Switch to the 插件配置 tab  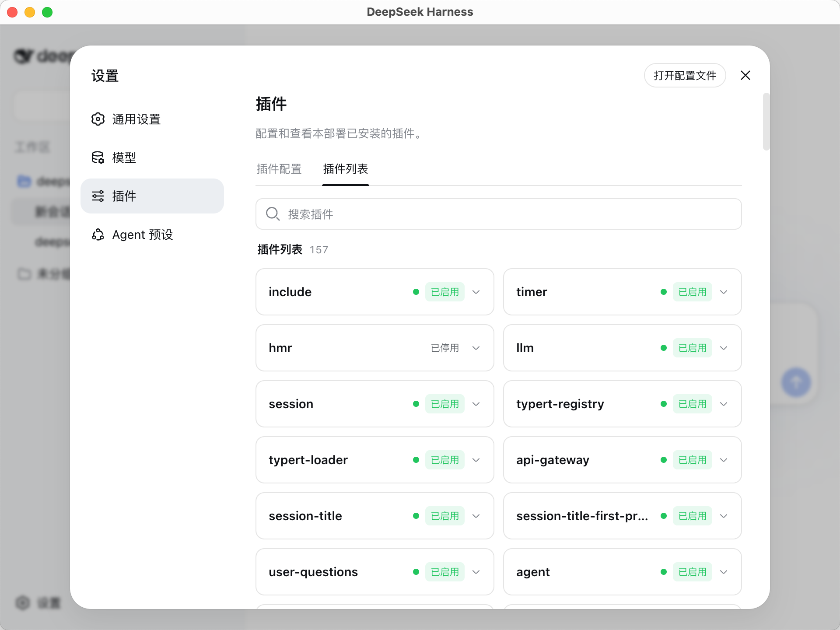point(279,169)
